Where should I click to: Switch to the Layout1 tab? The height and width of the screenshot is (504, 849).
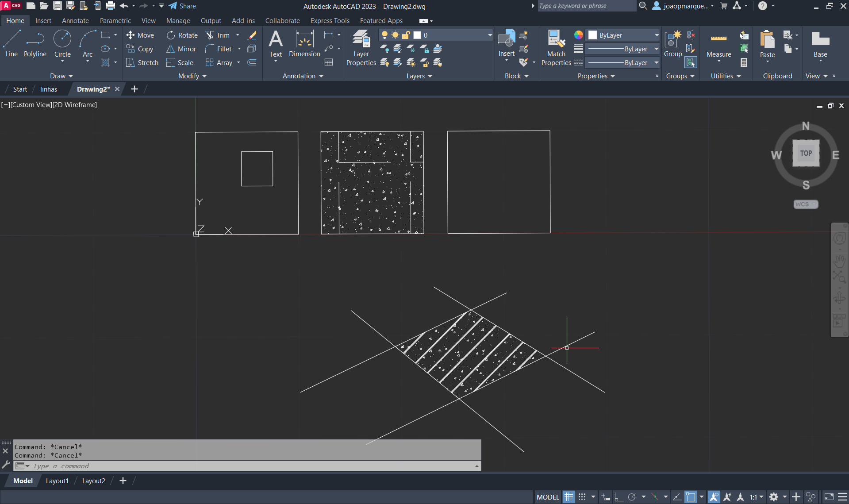tap(57, 481)
